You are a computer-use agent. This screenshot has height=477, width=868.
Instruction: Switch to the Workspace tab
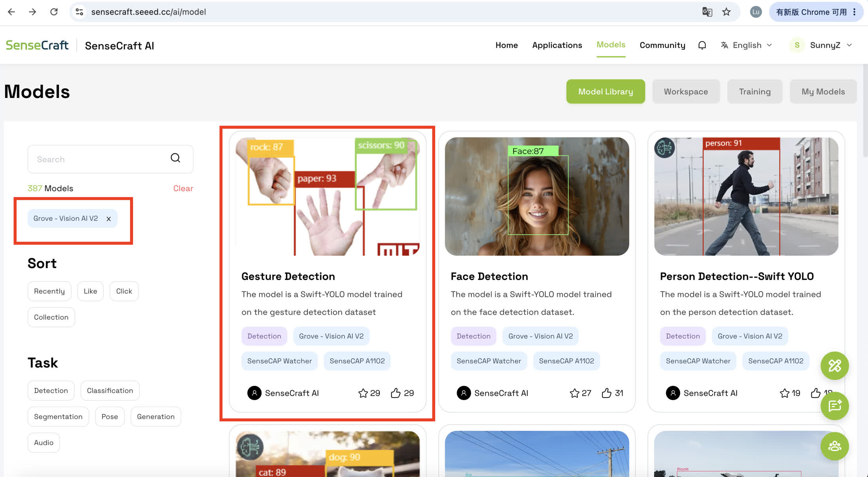686,92
